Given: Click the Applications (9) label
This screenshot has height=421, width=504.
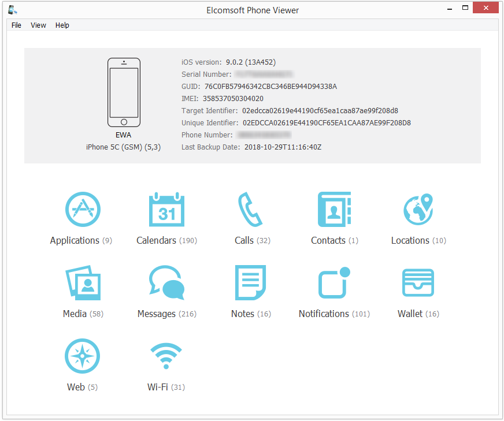Looking at the screenshot, I should pyautogui.click(x=81, y=240).
